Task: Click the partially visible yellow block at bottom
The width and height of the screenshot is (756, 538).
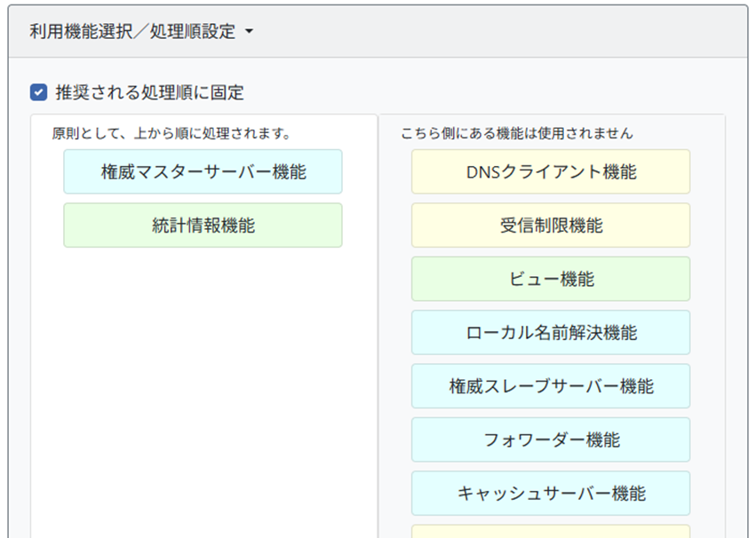Action: 551,532
